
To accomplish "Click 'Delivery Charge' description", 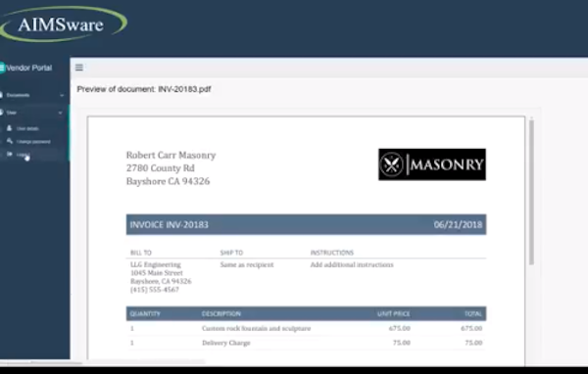I will tap(226, 343).
